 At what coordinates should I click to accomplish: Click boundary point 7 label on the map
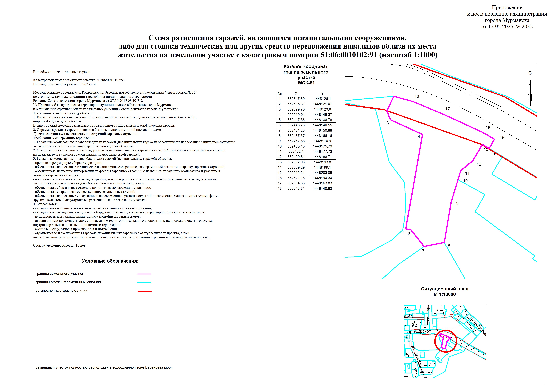(423, 251)
